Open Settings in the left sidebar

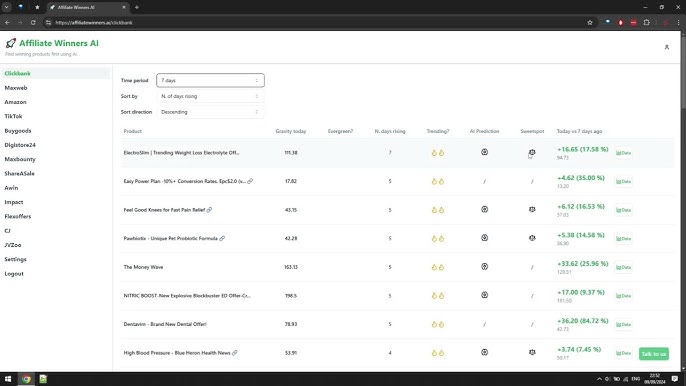pyautogui.click(x=15, y=260)
